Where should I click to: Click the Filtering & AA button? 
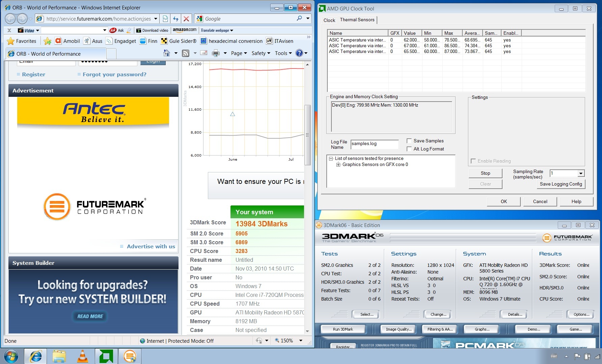click(x=440, y=329)
